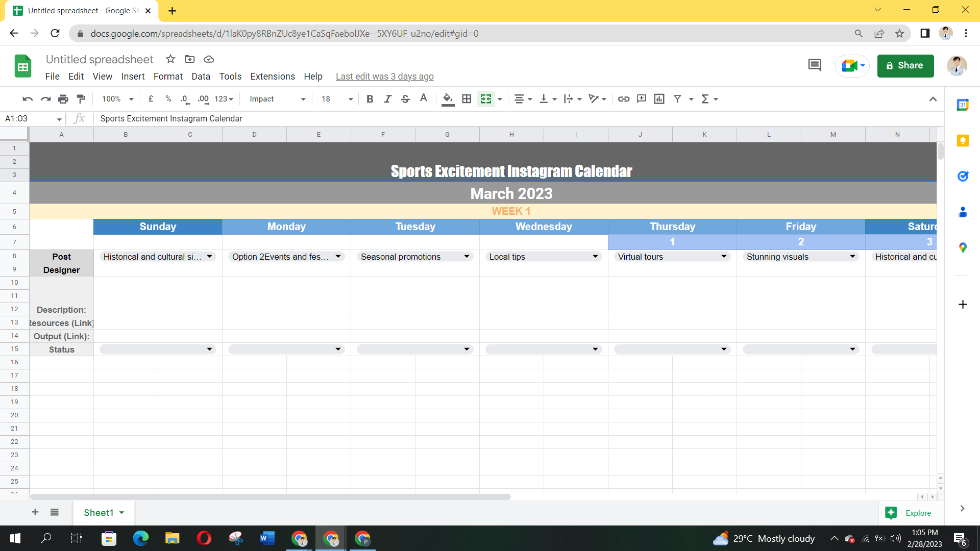Click the Create a filter icon
This screenshot has height=551, width=980.
click(x=677, y=99)
